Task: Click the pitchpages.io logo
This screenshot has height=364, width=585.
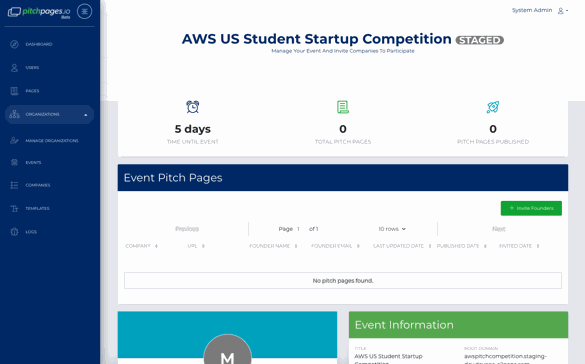Action: click(39, 12)
